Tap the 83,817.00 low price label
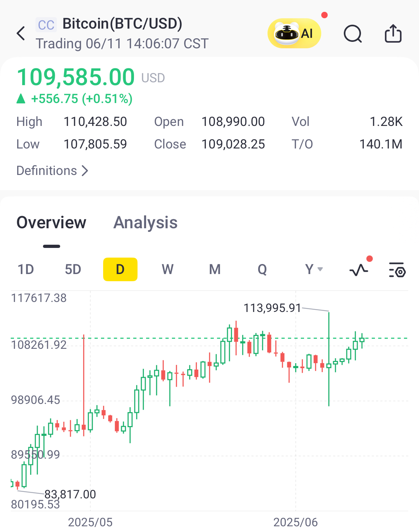The height and width of the screenshot is (532, 419). [x=70, y=494]
